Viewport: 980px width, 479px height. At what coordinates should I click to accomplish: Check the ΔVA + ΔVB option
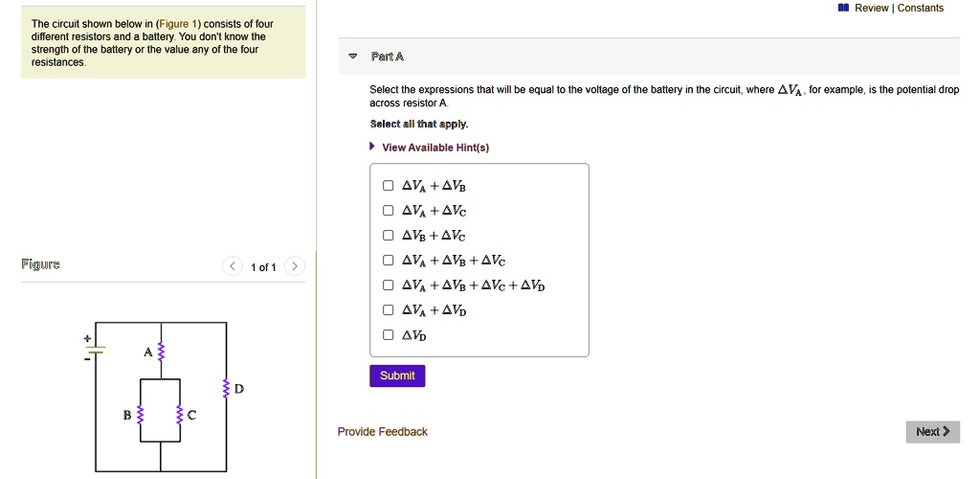(x=388, y=186)
